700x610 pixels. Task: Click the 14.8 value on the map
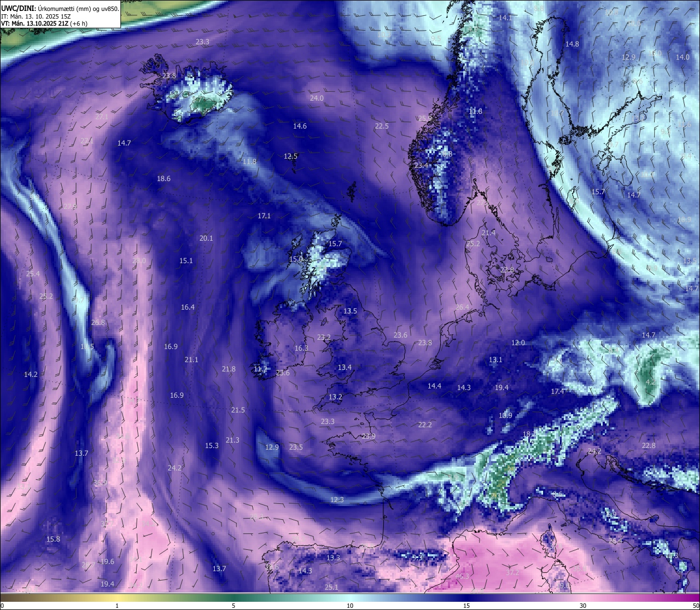(x=572, y=44)
